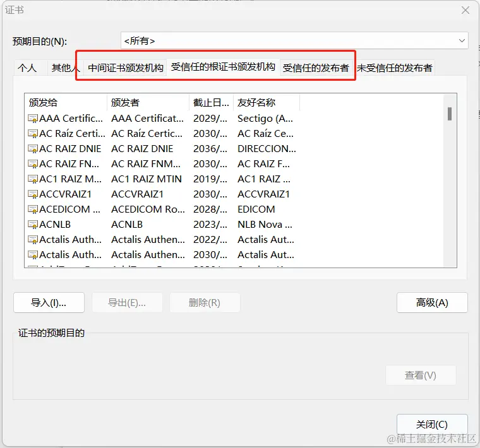Image resolution: width=480 pixels, height=448 pixels.
Task: Select the 受信任的根证书颁发机构 tab
Action: [x=223, y=67]
